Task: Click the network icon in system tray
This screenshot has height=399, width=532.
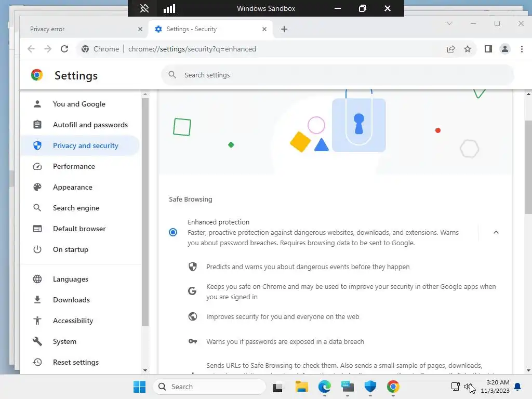Action: point(455,387)
